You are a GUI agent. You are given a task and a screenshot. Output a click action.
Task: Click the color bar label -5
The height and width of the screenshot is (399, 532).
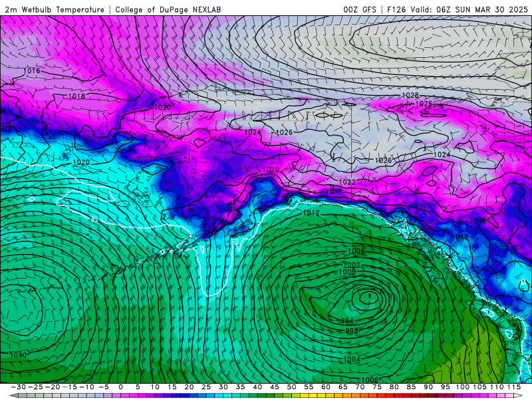[104, 387]
